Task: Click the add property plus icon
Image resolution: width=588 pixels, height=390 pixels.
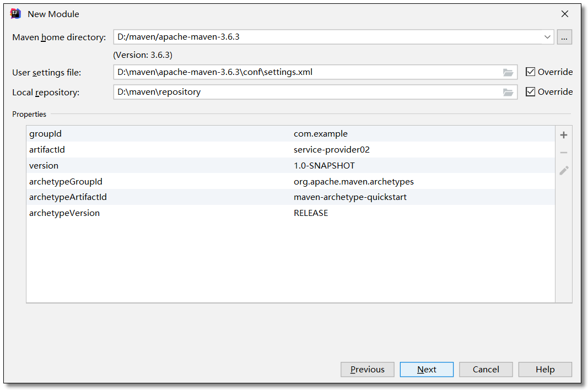Action: (563, 135)
